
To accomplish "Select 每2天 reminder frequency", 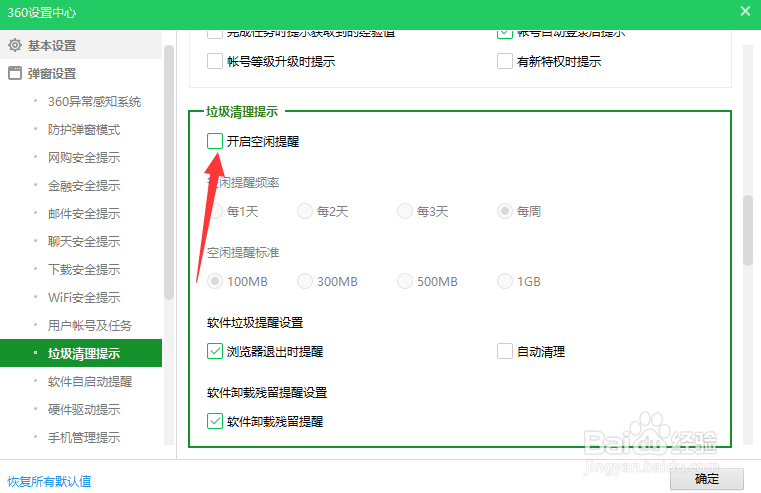I will point(305,212).
